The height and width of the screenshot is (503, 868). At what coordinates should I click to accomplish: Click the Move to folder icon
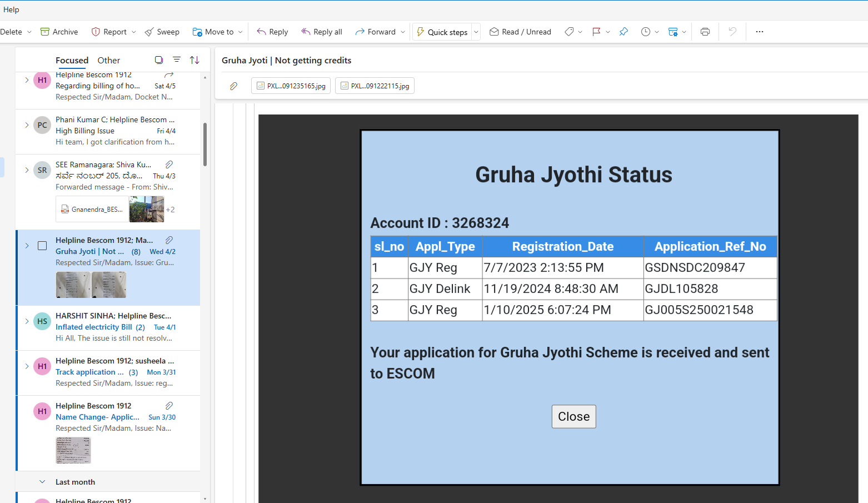point(197,32)
